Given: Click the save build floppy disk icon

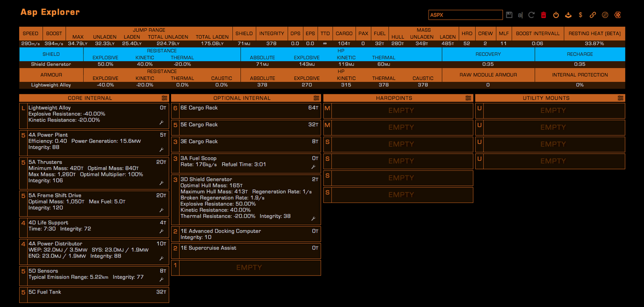Looking at the screenshot, I should point(510,15).
